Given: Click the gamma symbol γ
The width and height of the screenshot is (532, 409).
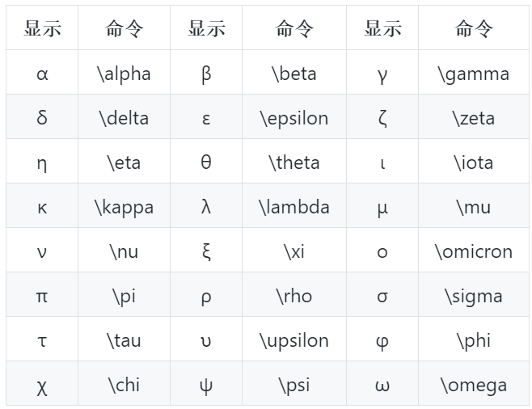Looking at the screenshot, I should click(382, 75).
